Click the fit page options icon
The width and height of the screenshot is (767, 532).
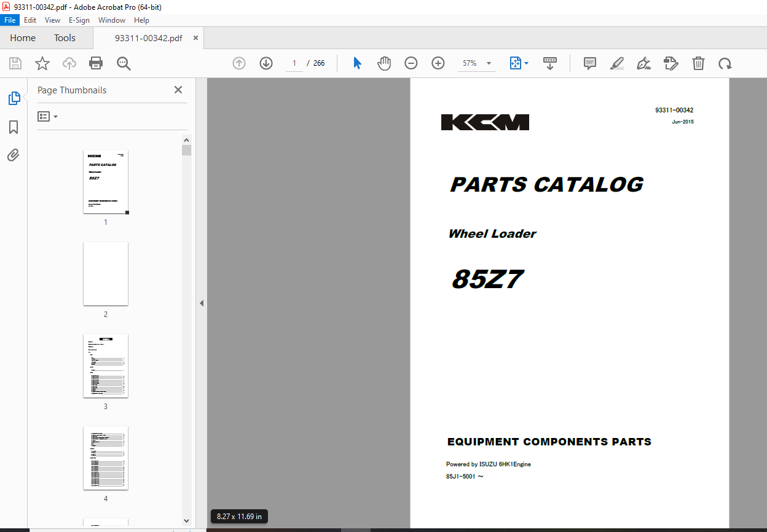pos(515,63)
